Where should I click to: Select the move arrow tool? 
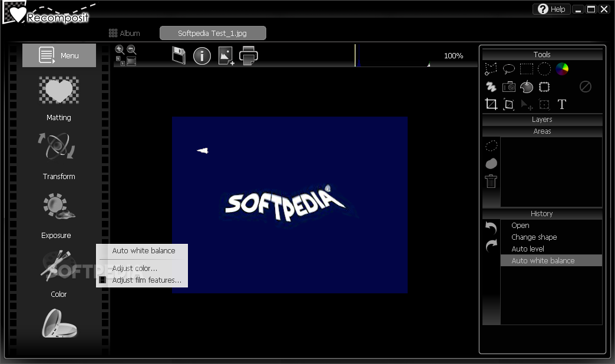point(527,105)
